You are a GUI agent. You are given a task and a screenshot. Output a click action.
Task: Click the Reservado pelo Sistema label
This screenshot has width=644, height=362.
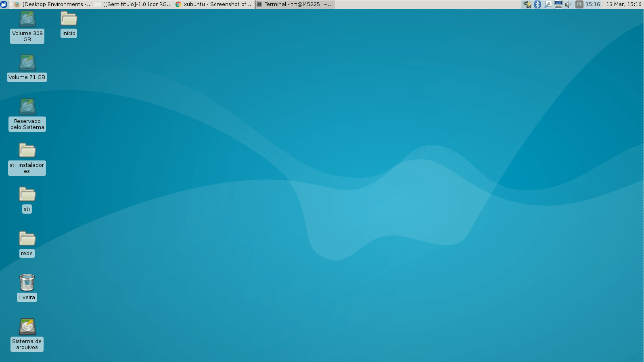[x=27, y=124]
